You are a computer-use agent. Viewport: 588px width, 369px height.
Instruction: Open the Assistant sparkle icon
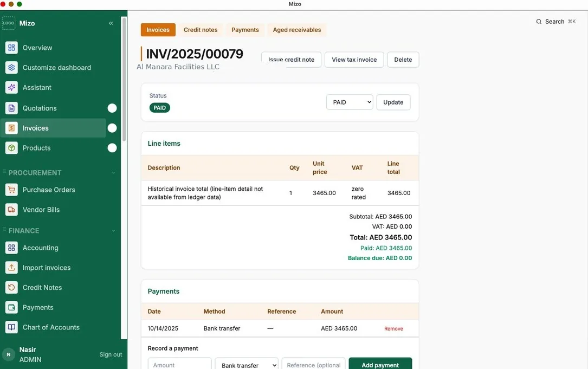click(11, 87)
